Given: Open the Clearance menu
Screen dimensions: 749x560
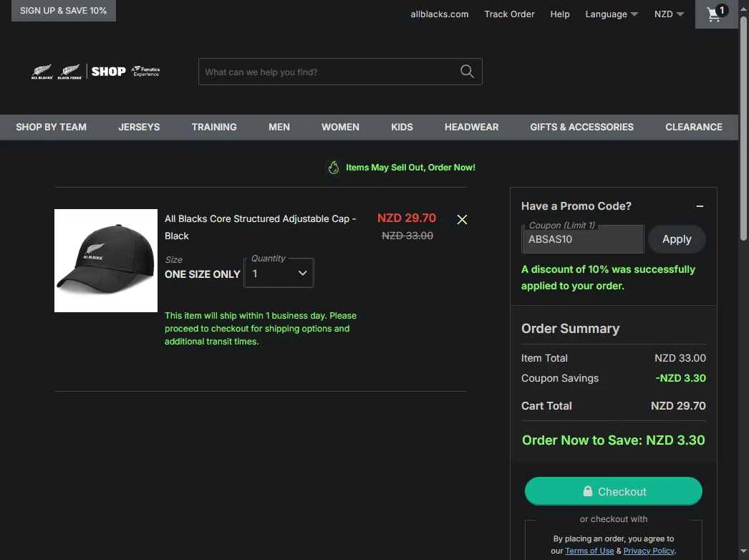Looking at the screenshot, I should pyautogui.click(x=694, y=127).
